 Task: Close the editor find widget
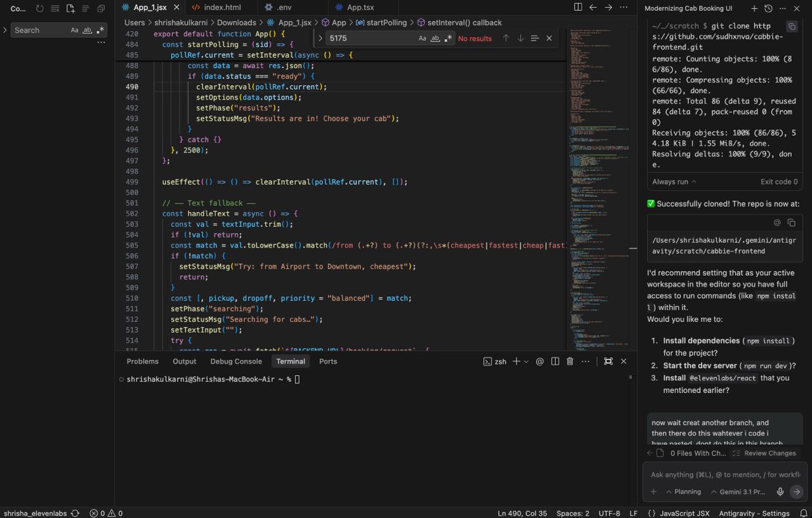tap(549, 38)
